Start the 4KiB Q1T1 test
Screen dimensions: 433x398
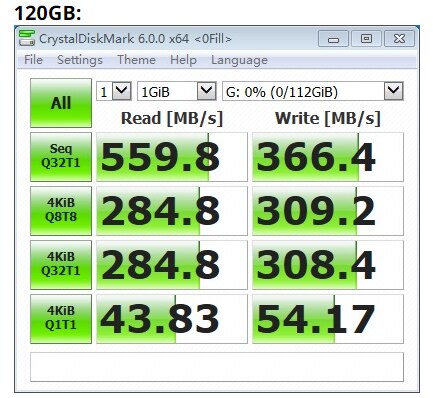click(61, 319)
